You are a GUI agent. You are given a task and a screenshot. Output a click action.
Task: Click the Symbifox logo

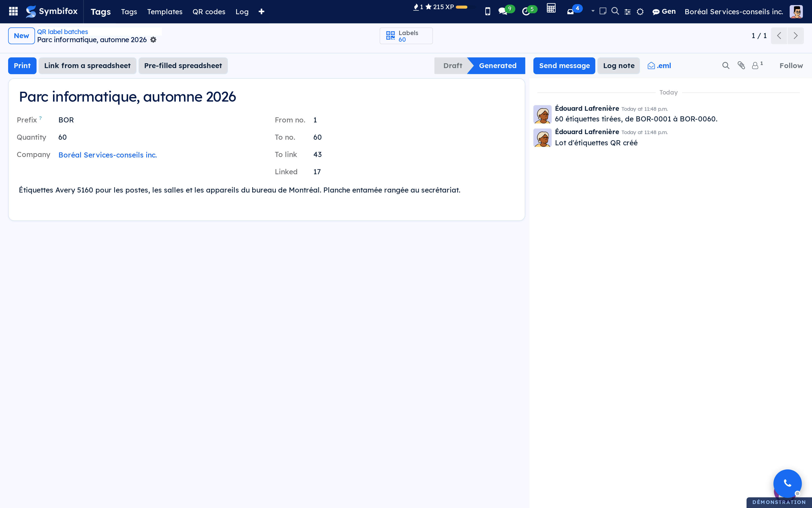(52, 11)
